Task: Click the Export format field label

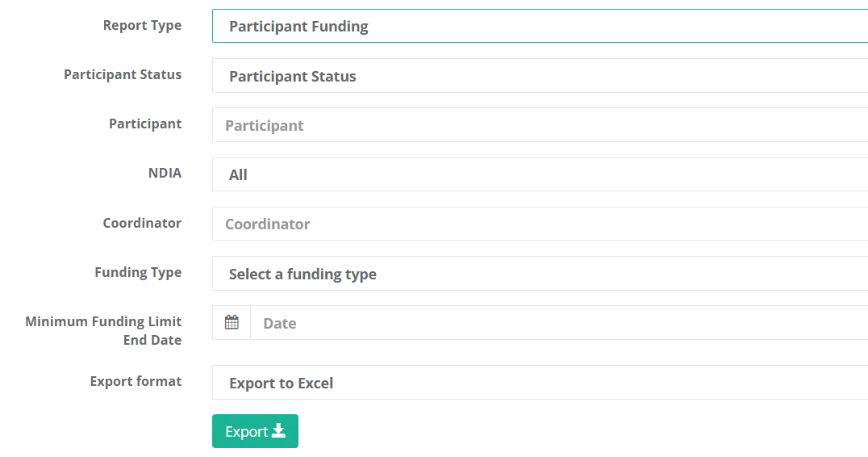Action: pos(136,381)
